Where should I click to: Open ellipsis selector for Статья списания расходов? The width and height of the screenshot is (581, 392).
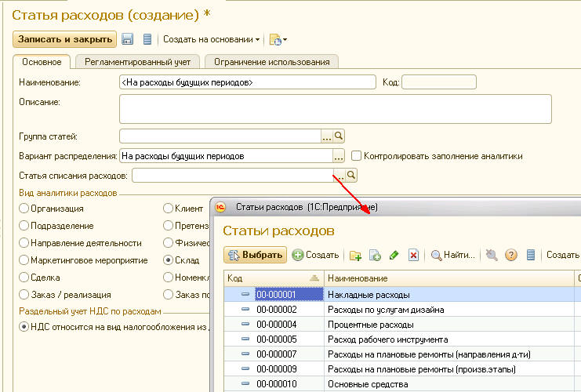(x=340, y=175)
